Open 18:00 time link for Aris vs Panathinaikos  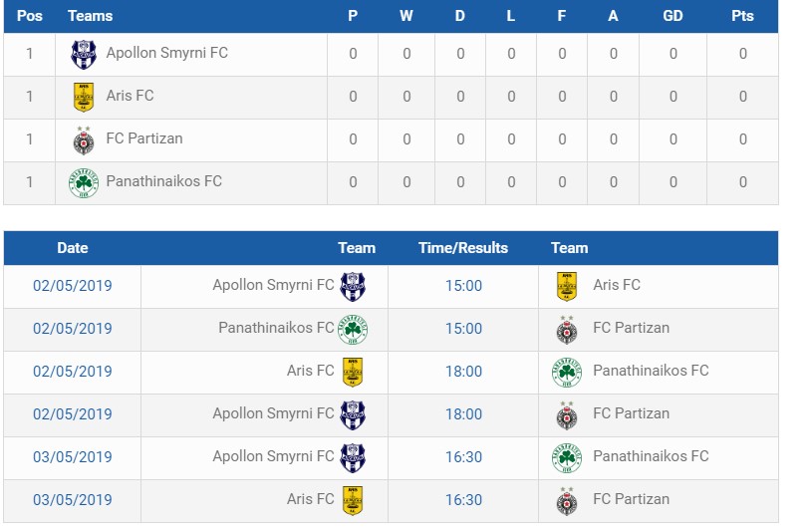click(x=463, y=372)
